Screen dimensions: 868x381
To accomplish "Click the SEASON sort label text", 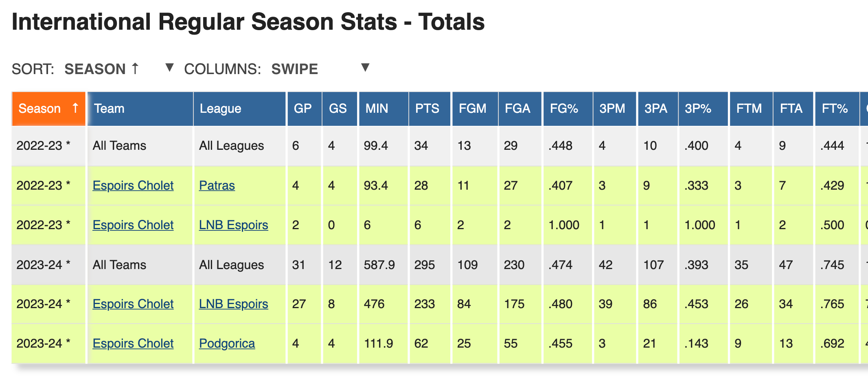I will [95, 69].
